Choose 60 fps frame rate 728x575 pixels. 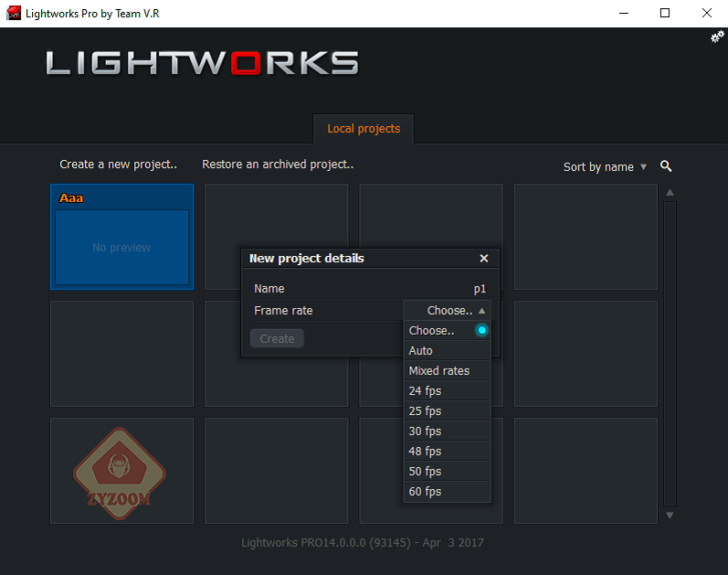point(447,491)
